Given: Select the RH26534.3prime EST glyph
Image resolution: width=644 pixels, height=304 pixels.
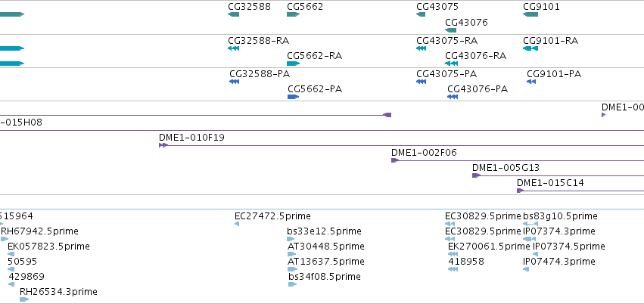Looking at the screenshot, I should pyautogui.click(x=24, y=299).
